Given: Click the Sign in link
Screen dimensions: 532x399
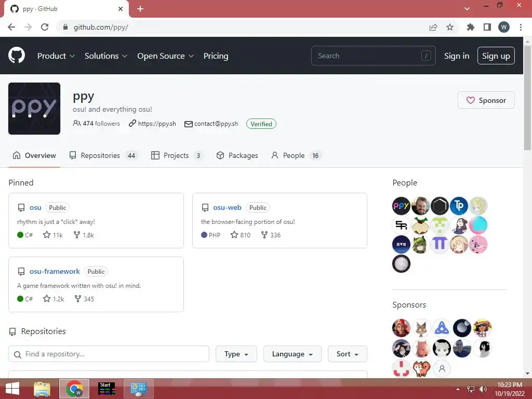Looking at the screenshot, I should [457, 56].
